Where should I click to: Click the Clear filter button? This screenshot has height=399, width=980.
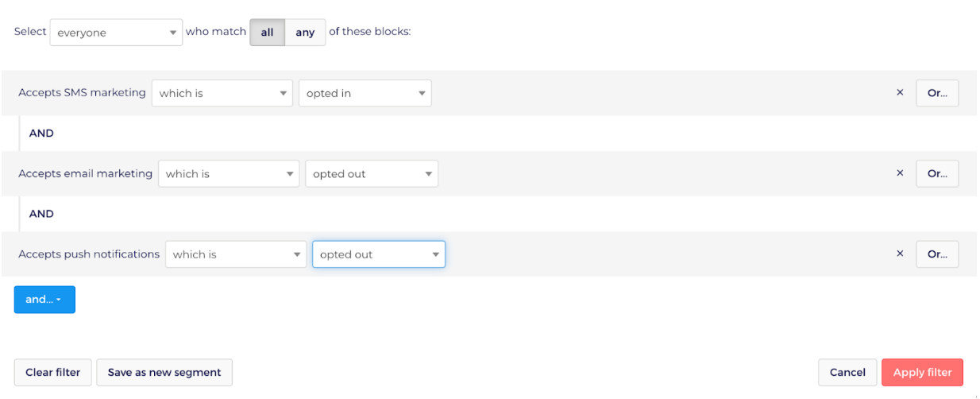click(53, 372)
